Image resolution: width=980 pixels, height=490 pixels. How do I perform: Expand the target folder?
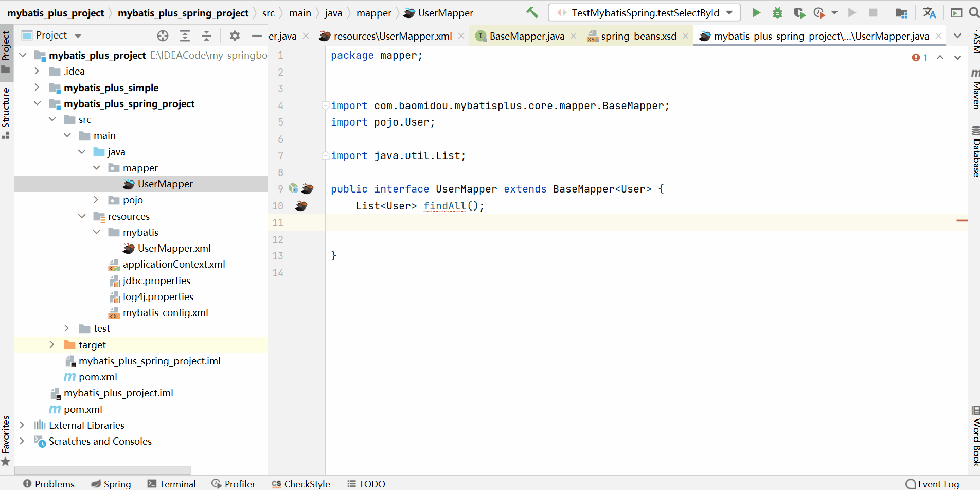pyautogui.click(x=51, y=344)
